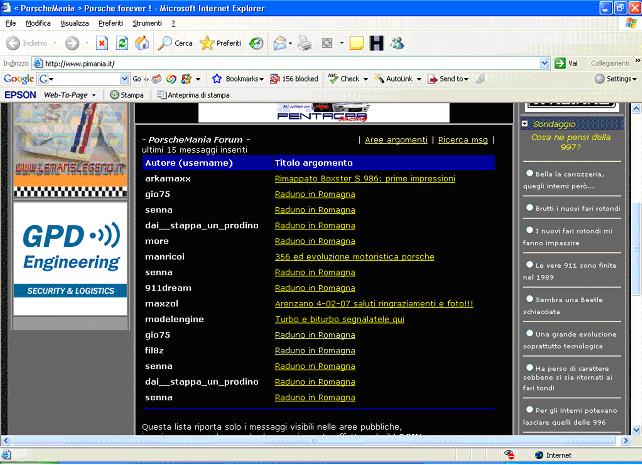The height and width of the screenshot is (465, 642).
Task: Open the address bar dropdown arrow
Action: click(x=544, y=63)
